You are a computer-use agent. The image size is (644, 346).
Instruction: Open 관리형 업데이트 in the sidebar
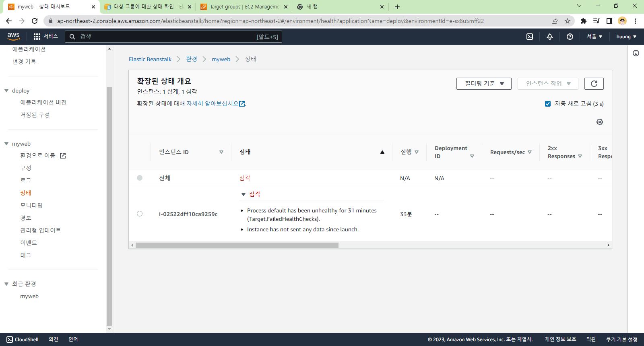point(41,231)
